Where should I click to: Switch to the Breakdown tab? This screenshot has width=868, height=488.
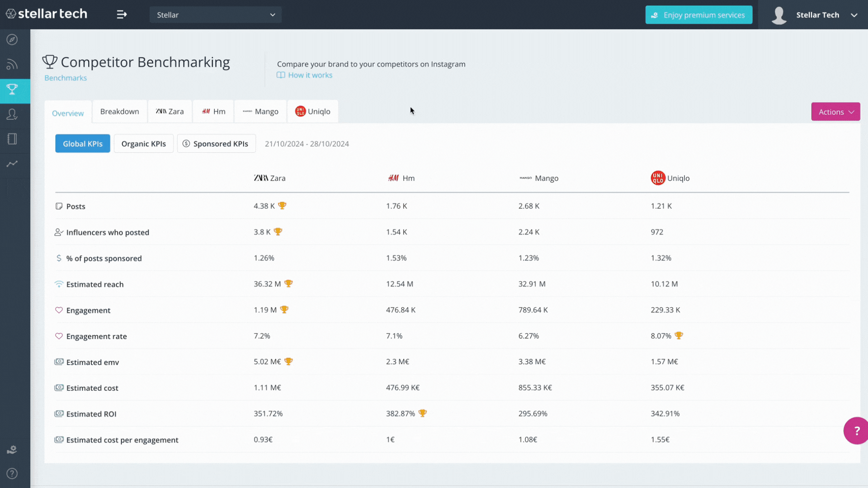119,112
